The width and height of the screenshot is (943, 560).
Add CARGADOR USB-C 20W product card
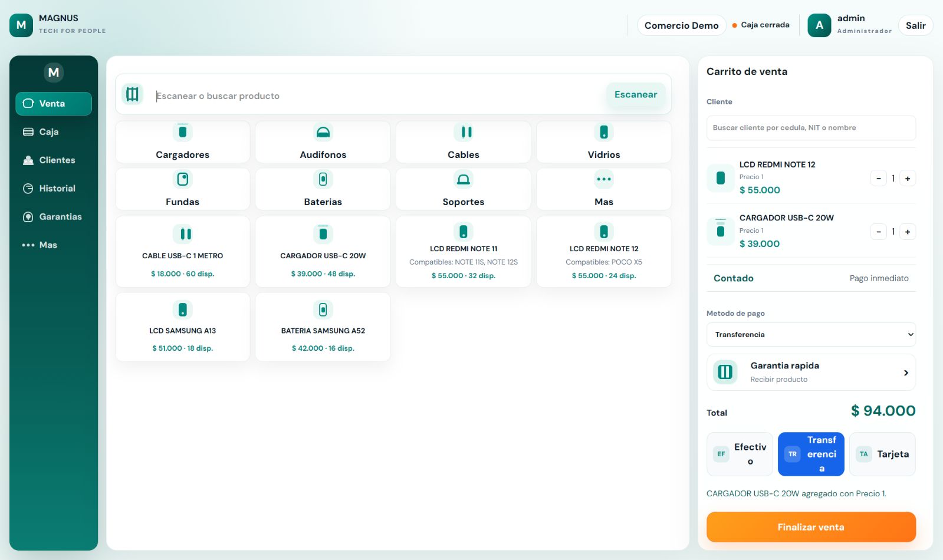tap(323, 252)
